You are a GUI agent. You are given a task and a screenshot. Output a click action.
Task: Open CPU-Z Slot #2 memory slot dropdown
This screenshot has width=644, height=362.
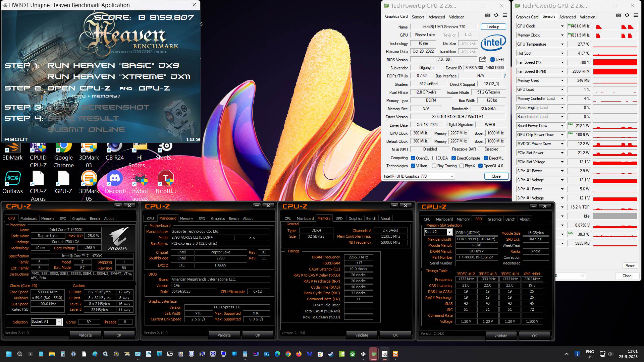pyautogui.click(x=438, y=232)
